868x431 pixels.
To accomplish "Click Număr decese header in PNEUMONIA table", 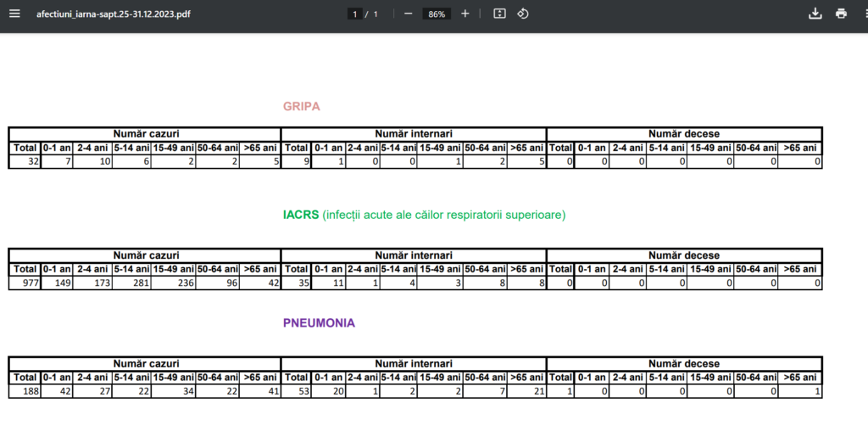I will (x=684, y=364).
